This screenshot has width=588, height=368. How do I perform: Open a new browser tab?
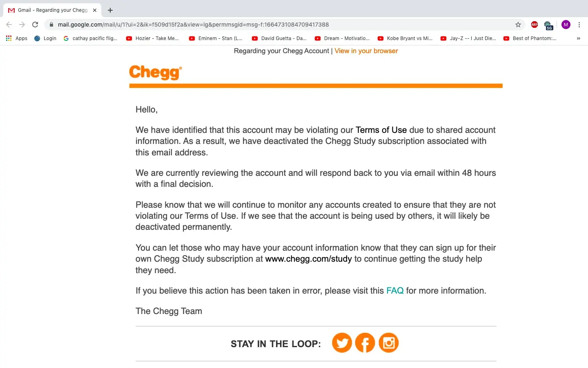[x=110, y=10]
